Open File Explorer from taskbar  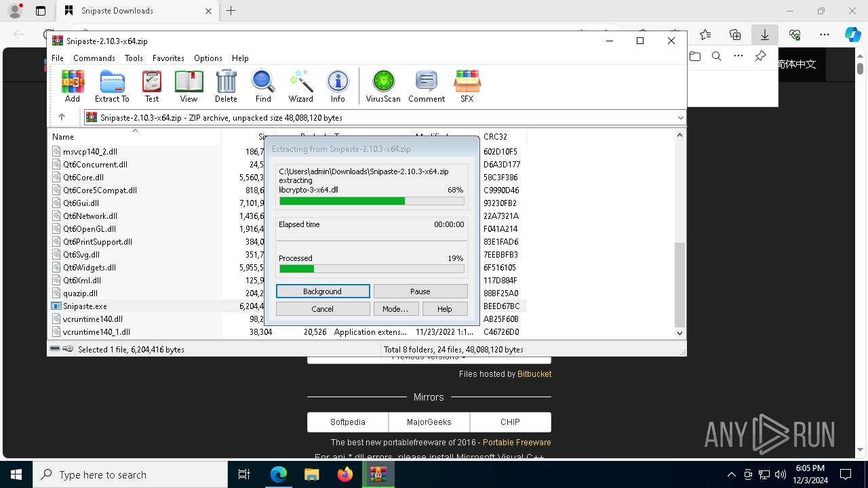click(x=312, y=474)
